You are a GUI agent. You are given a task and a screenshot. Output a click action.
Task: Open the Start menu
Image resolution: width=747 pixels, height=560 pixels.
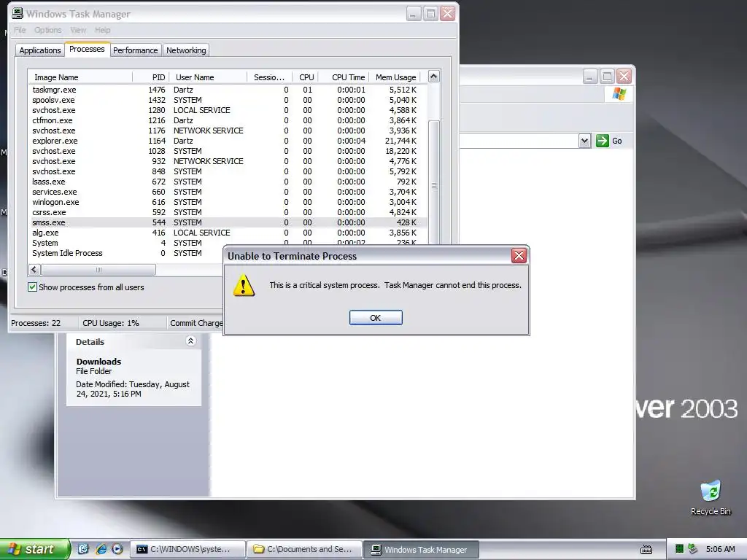pyautogui.click(x=35, y=549)
